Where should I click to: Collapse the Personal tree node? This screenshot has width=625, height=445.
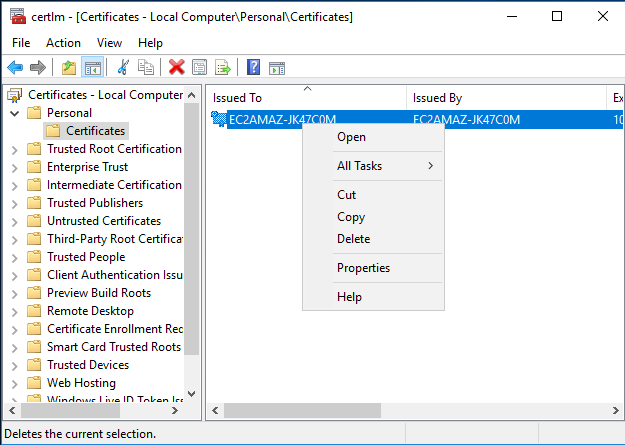pyautogui.click(x=15, y=114)
